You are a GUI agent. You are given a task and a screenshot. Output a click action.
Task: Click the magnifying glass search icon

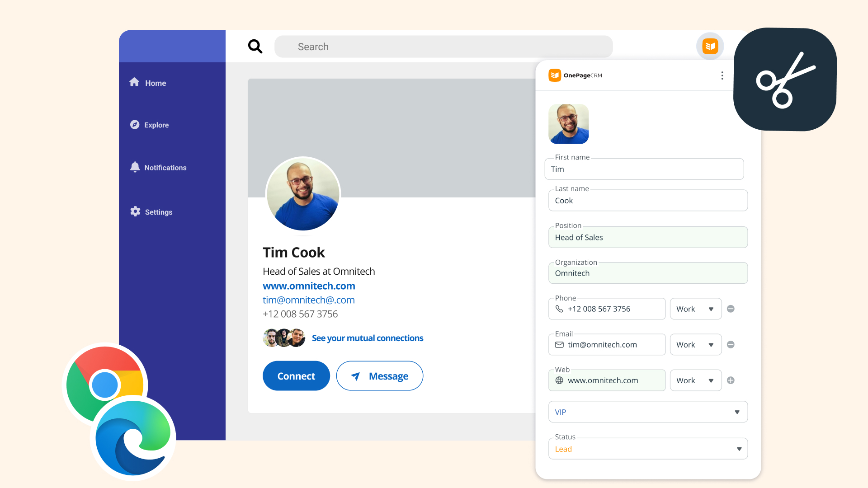point(255,46)
